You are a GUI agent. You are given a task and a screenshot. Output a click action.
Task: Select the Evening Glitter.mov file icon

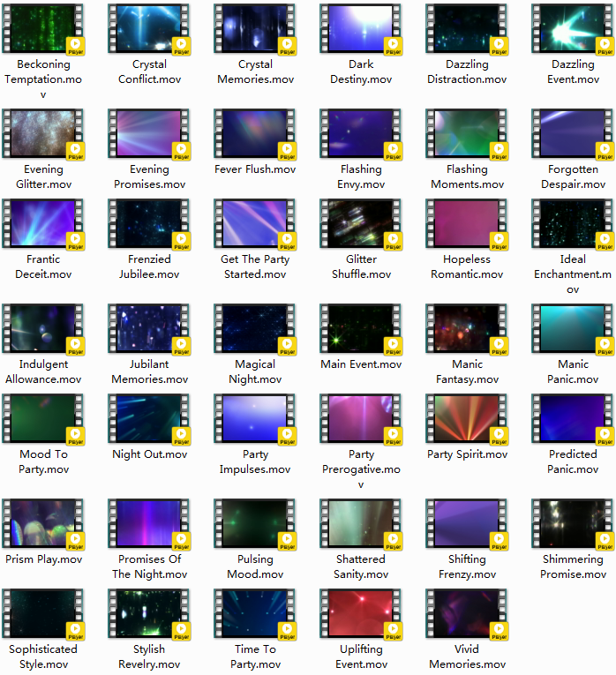[42, 133]
